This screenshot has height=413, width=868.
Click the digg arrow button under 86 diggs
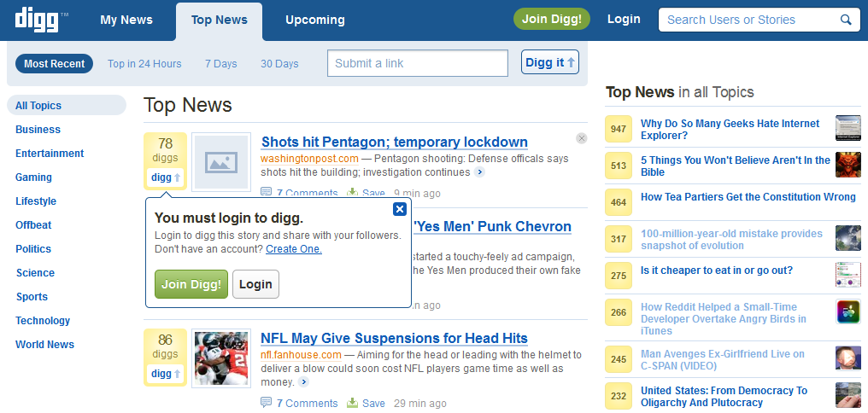click(166, 374)
